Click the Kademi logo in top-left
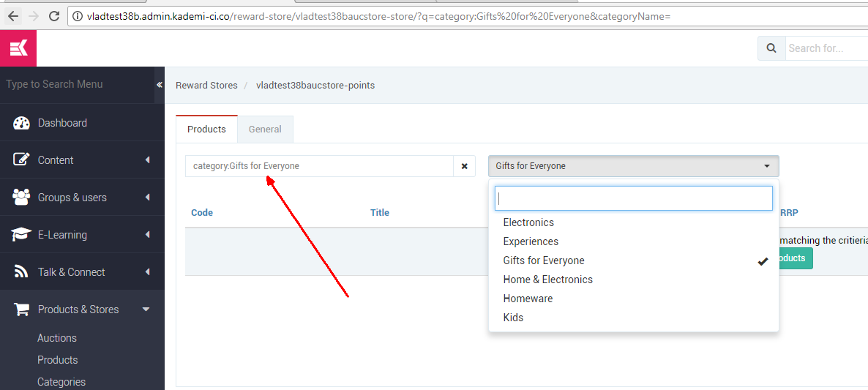 click(18, 48)
